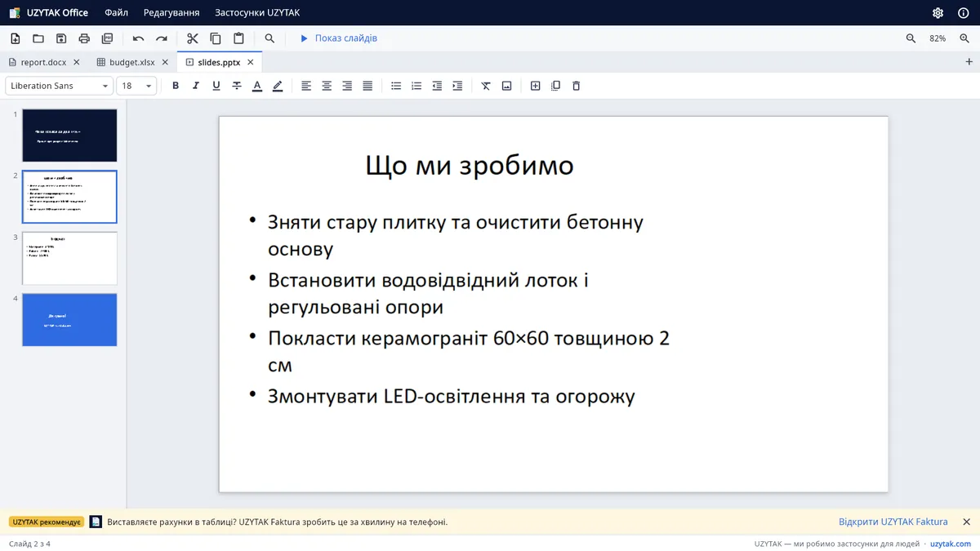The image size is (980, 551).
Task: Open settings with the gear icon
Action: [938, 13]
